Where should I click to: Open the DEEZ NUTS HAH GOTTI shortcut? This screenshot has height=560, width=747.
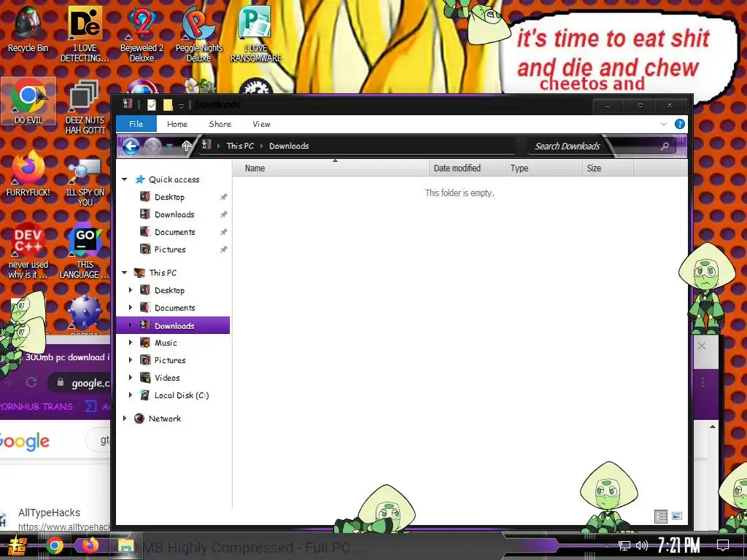pyautogui.click(x=85, y=106)
